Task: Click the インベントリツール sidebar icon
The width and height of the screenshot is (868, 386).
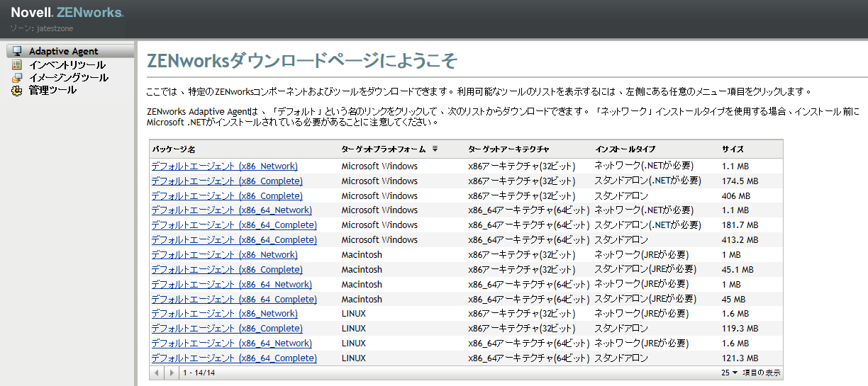Action: tap(17, 64)
